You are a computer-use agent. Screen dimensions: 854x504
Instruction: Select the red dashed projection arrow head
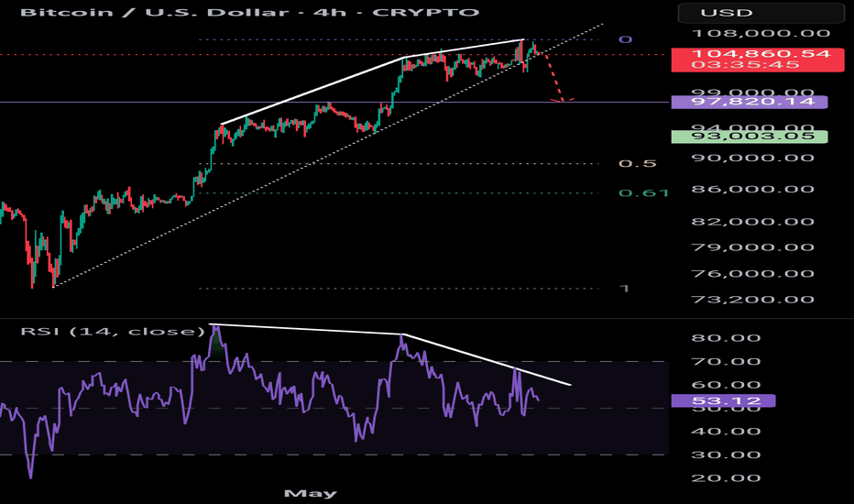pyautogui.click(x=562, y=100)
